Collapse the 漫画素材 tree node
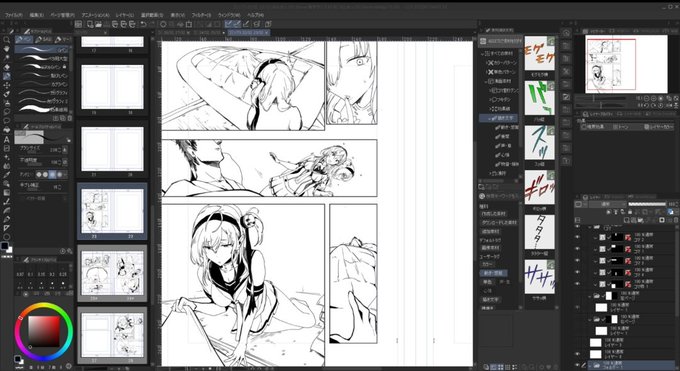Viewport: 680px width, 371px height. 486,81
